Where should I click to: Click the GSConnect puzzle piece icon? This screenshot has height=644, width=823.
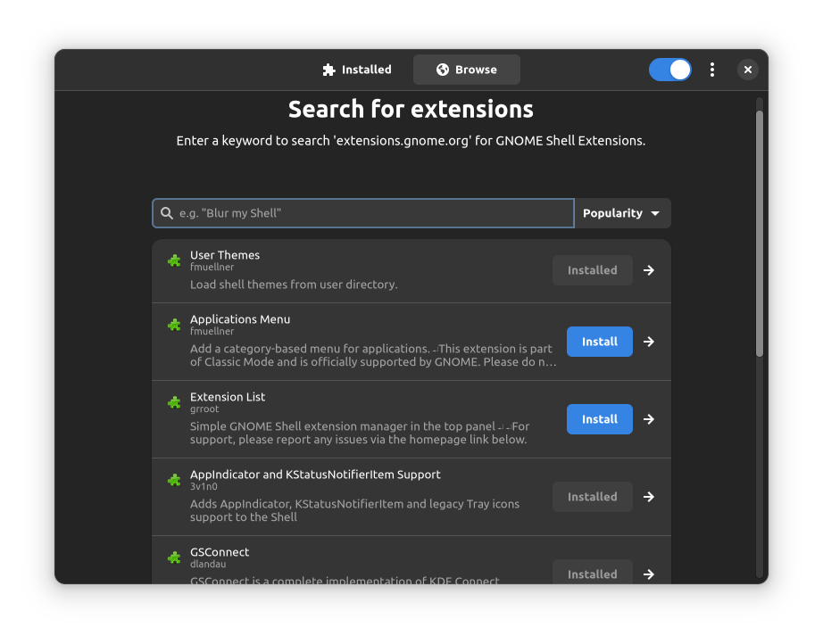174,557
